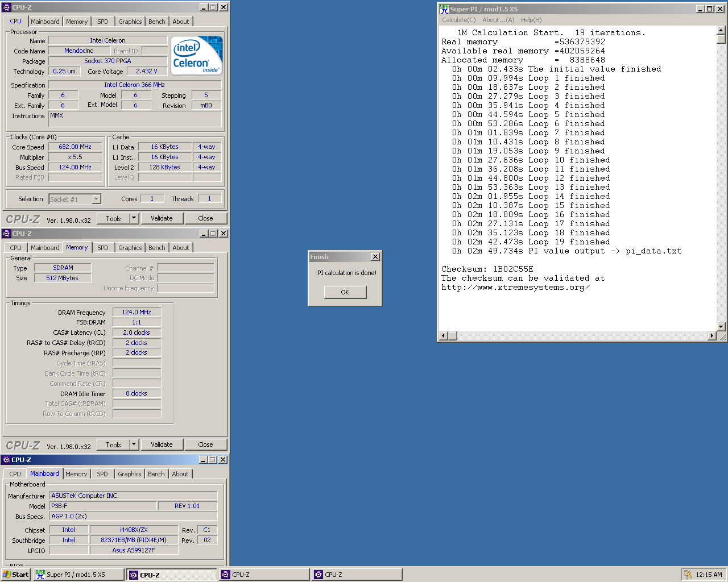The width and height of the screenshot is (728, 582).
Task: Expand Tools arrow in top CPU-Z window
Action: (134, 218)
